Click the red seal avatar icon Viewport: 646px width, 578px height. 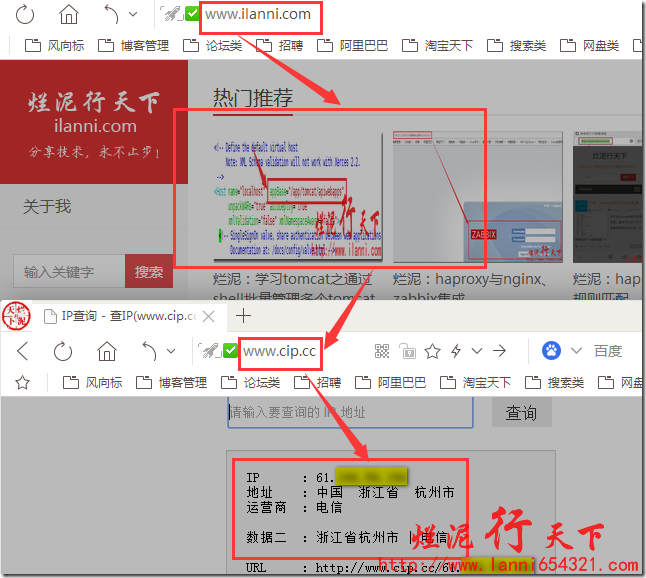click(16, 316)
